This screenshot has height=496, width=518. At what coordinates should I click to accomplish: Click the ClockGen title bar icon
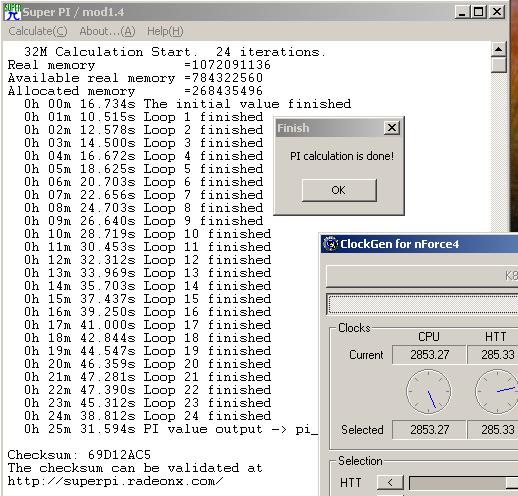tap(331, 244)
